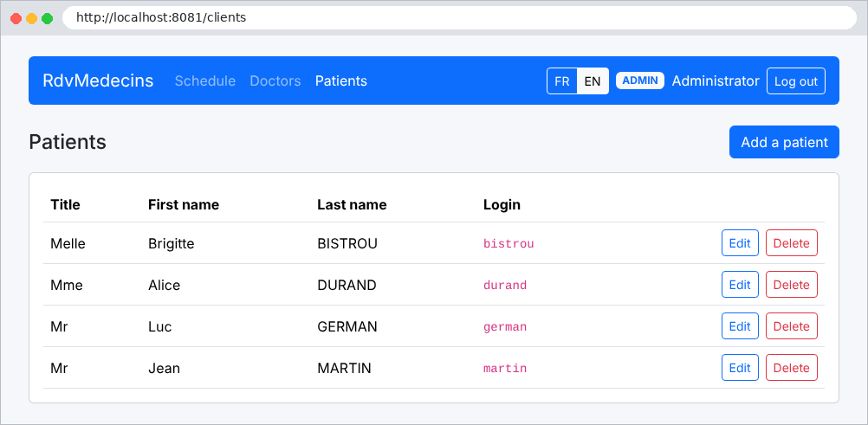
Task: Click the Log out button
Action: coord(795,81)
